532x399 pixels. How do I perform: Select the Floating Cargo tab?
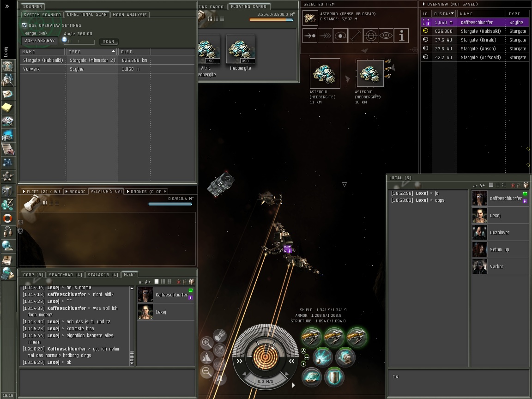249,6
